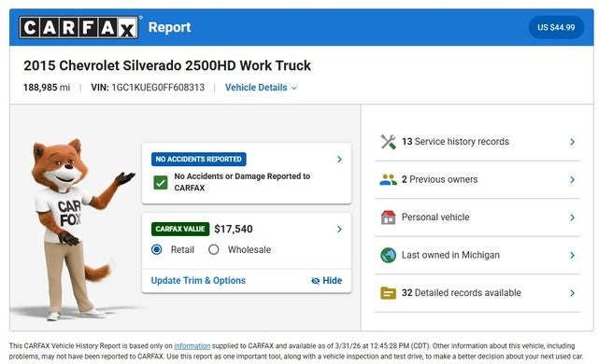Screen dimensions: 598x364
Task: Click the CARFAX VALUE green badge
Action: click(x=180, y=229)
